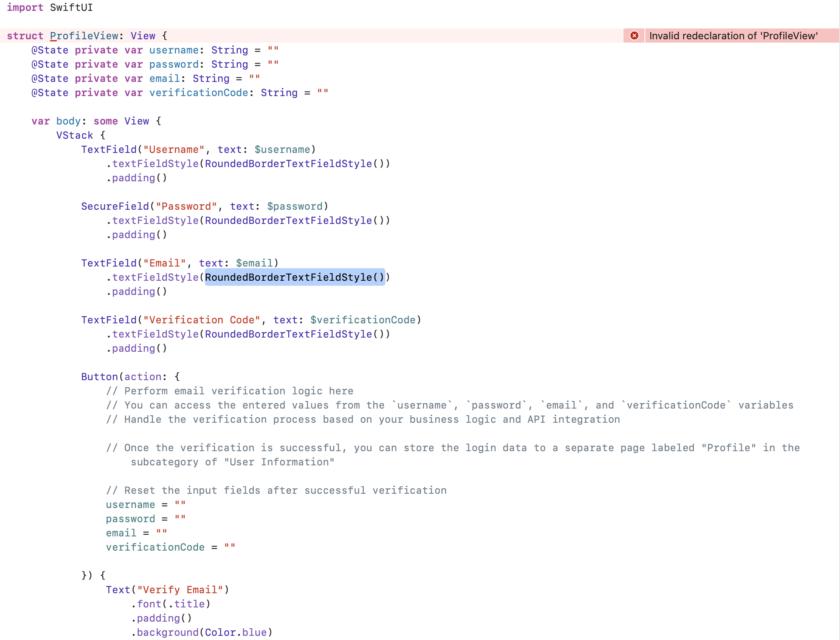The image size is (840, 640).
Task: Click the '$password' binding in SecureField
Action: click(x=295, y=206)
